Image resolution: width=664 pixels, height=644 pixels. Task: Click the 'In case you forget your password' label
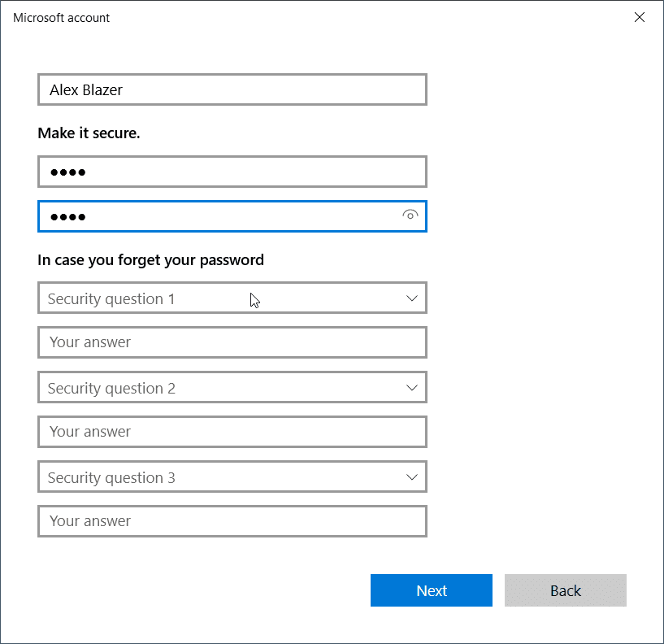[150, 260]
